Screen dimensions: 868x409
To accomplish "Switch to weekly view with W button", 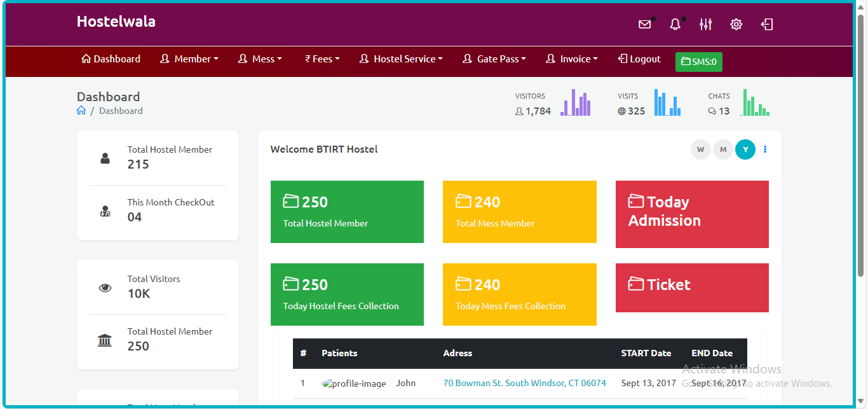I will (700, 149).
